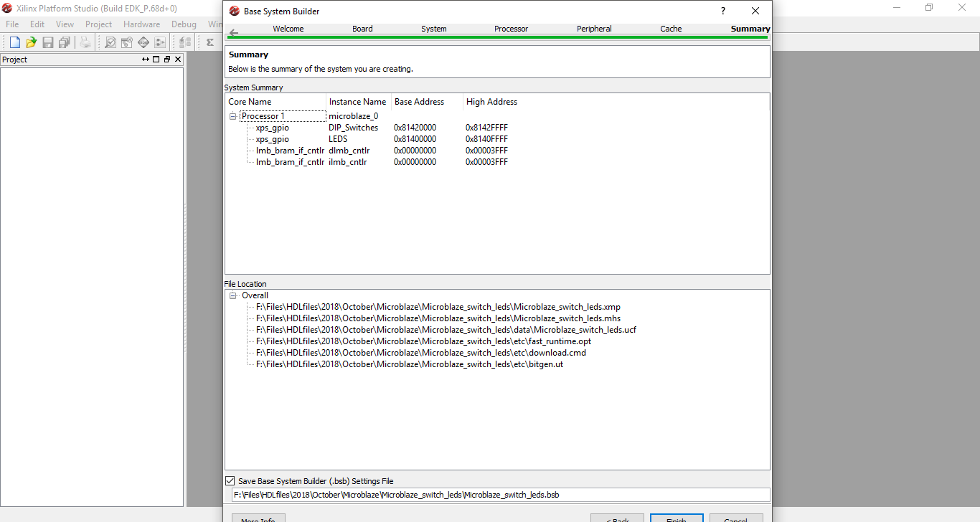The height and width of the screenshot is (522, 980).
Task: Close the Project panel
Action: (178, 60)
